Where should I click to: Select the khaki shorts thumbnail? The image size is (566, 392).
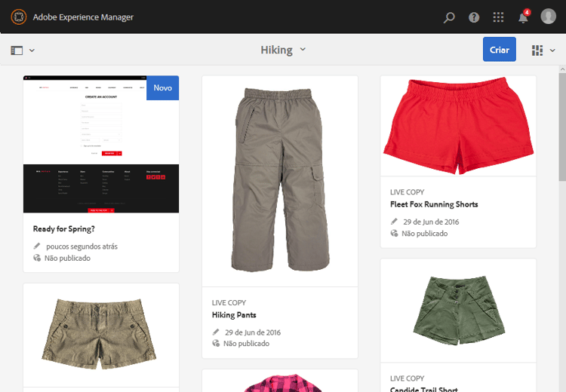[x=101, y=335]
